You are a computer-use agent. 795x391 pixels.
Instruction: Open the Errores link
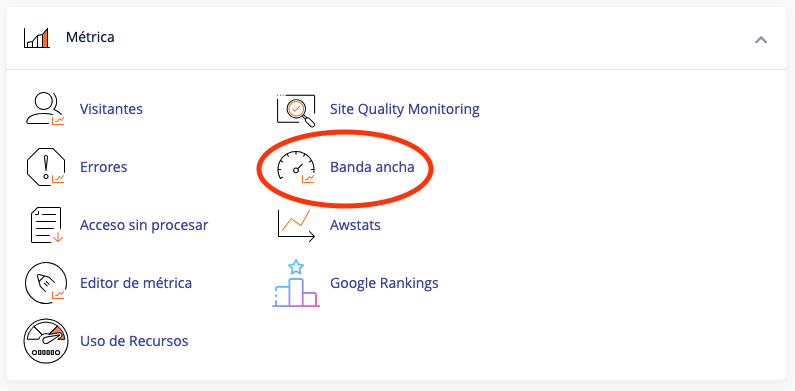pos(103,167)
